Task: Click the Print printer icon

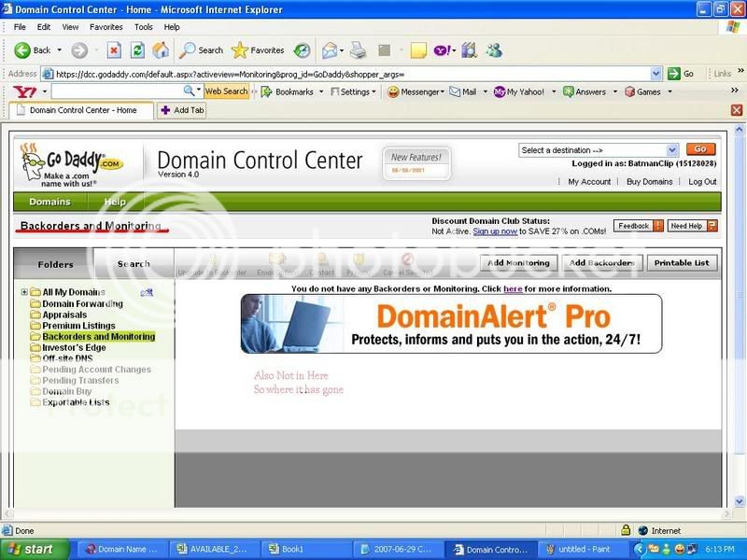Action: pos(358,50)
